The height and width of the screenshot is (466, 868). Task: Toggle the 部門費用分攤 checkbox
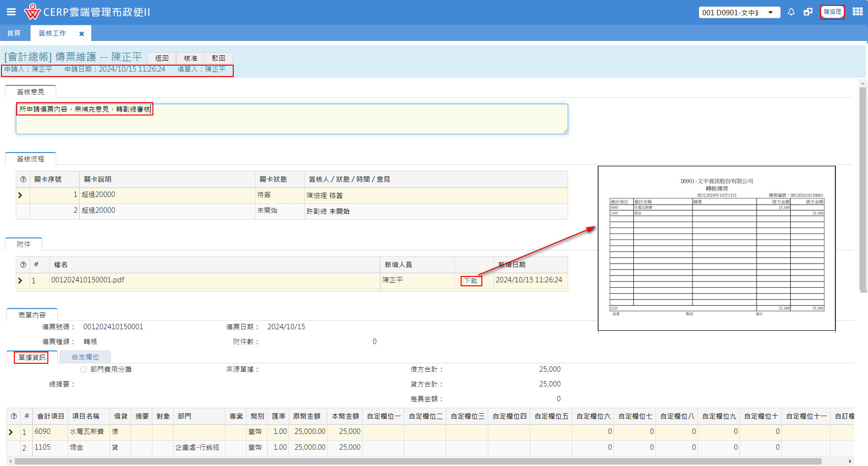83,369
